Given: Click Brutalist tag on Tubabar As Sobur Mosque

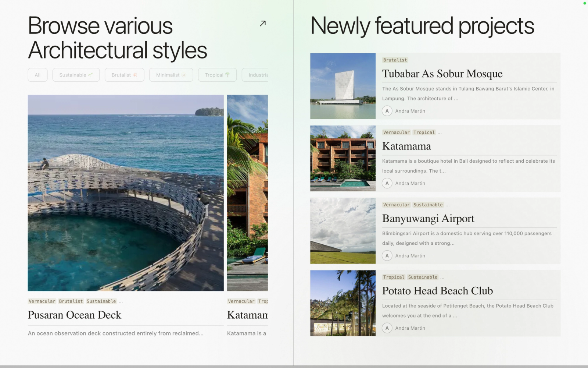Looking at the screenshot, I should 395,60.
